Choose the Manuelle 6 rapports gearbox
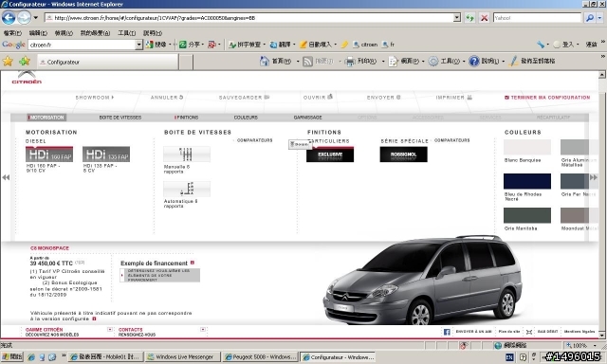The width and height of the screenshot is (607, 364). tap(187, 154)
